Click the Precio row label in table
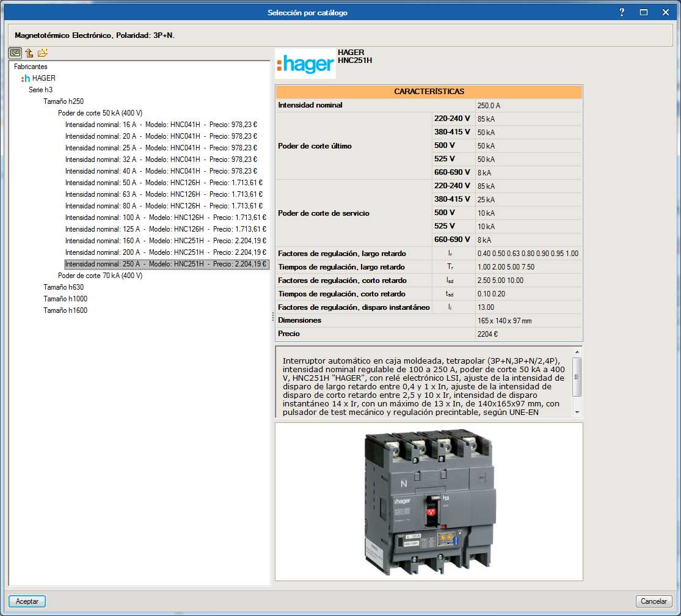 coord(289,334)
